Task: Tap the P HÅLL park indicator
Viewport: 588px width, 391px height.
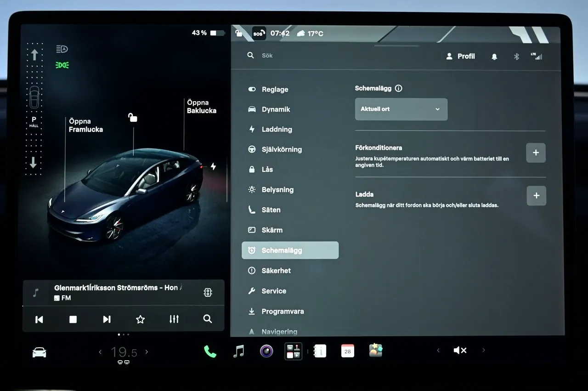Action: pyautogui.click(x=34, y=122)
